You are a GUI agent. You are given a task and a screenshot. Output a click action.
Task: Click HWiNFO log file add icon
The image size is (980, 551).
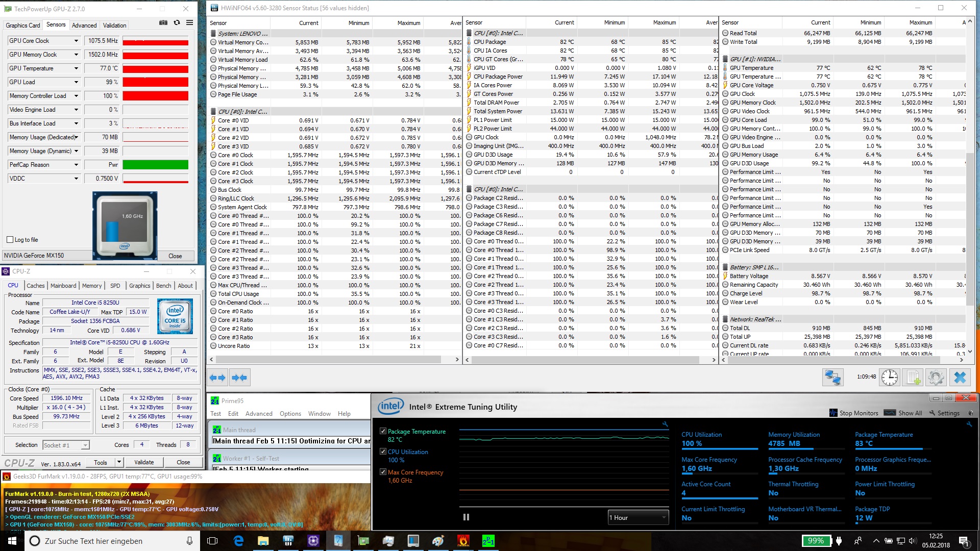(913, 378)
